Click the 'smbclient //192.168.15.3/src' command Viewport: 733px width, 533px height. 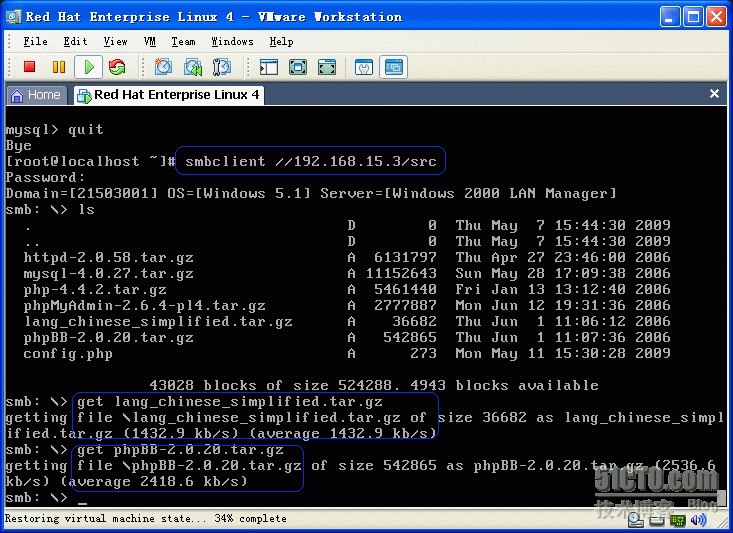[x=311, y=161]
